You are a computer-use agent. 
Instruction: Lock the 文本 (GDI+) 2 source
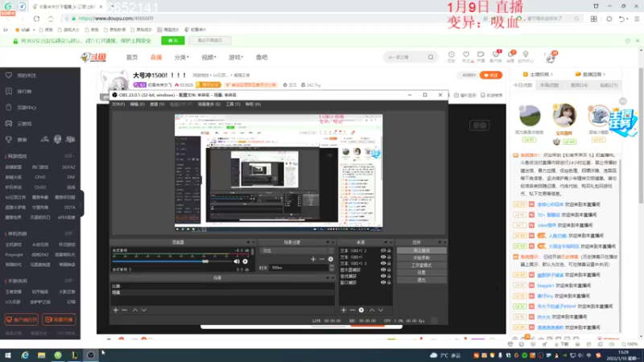pyautogui.click(x=389, y=250)
